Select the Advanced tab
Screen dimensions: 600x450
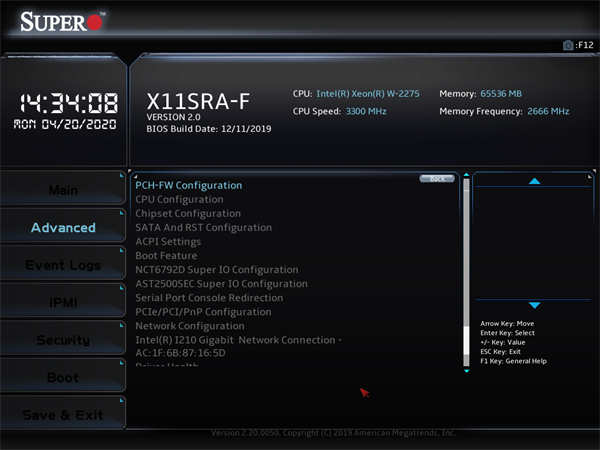coord(63,227)
